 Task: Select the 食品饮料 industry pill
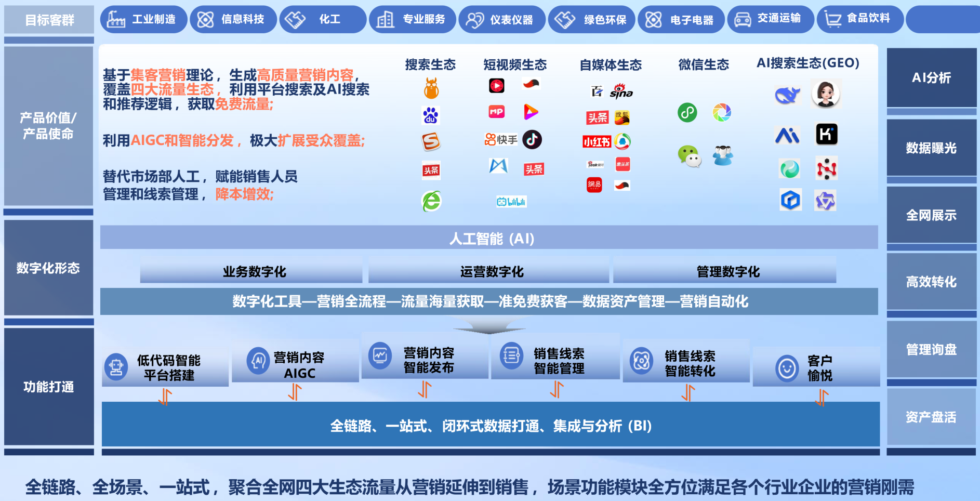[860, 19]
